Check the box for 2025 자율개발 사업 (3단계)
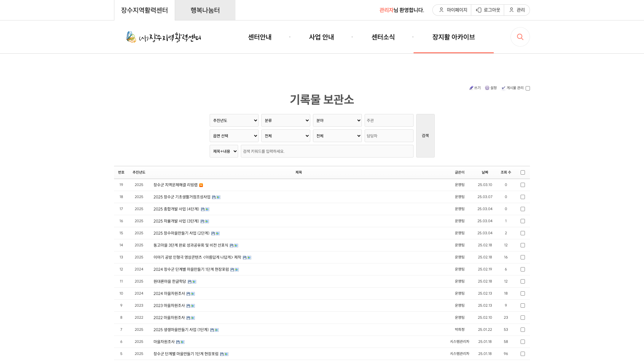This screenshot has height=362, width=644. click(x=523, y=221)
